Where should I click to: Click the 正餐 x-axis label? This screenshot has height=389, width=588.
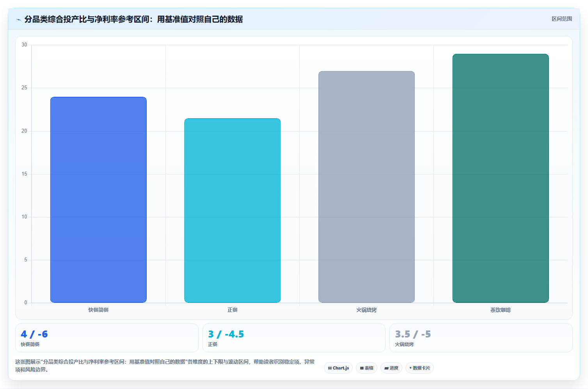233,310
